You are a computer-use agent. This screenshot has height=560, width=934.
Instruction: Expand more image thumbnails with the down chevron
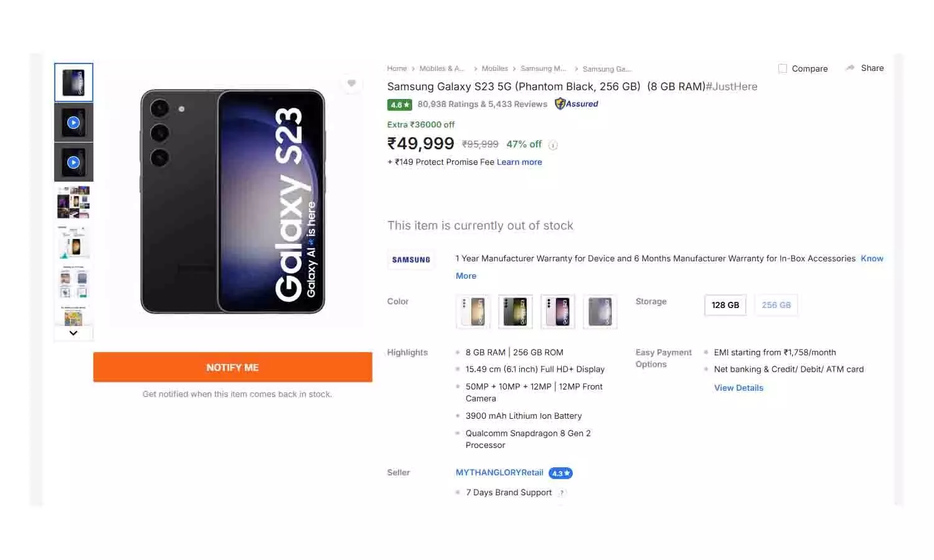coord(73,333)
